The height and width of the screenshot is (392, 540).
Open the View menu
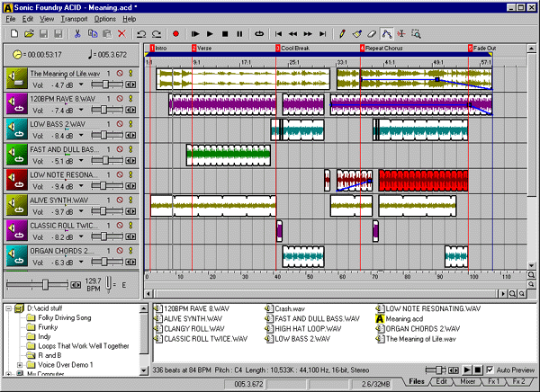(47, 19)
